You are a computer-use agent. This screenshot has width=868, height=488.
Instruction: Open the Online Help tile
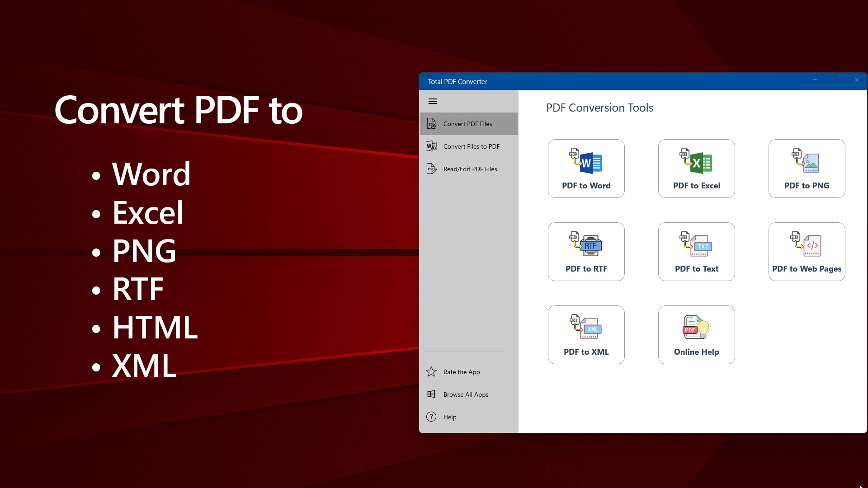pos(696,335)
